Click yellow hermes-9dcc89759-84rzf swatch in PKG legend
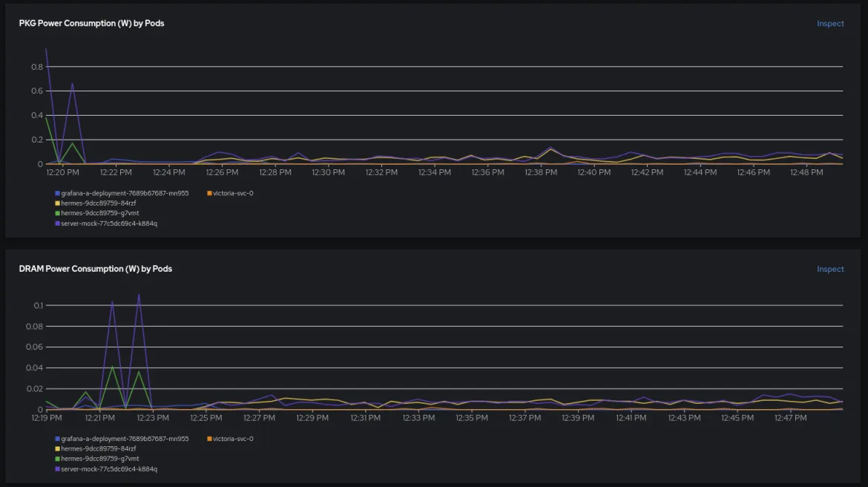 coord(57,203)
